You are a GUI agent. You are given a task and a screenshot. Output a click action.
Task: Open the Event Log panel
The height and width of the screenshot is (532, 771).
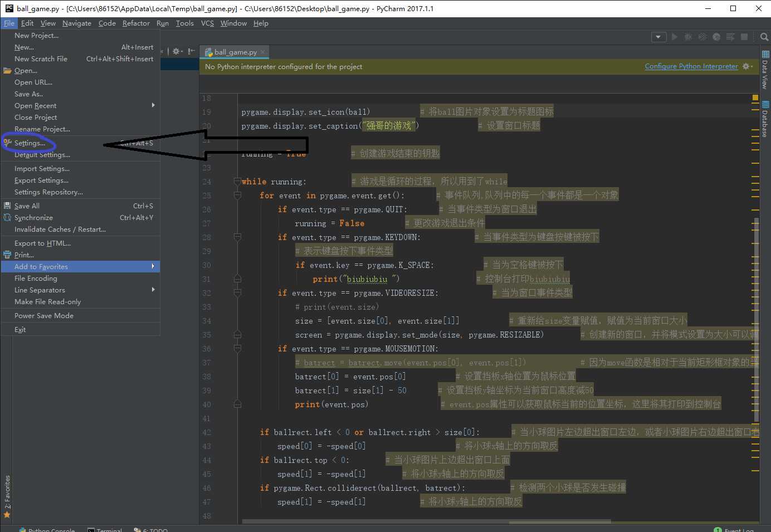pos(734,530)
